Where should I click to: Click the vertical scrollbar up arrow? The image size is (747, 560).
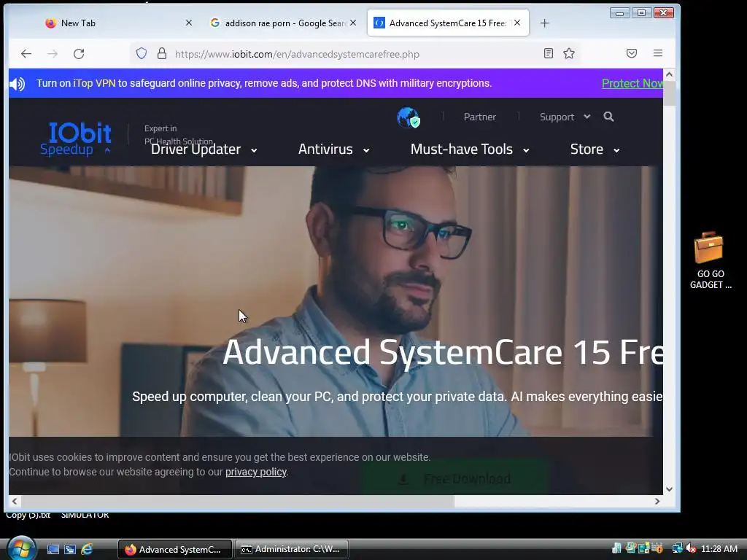(670, 74)
